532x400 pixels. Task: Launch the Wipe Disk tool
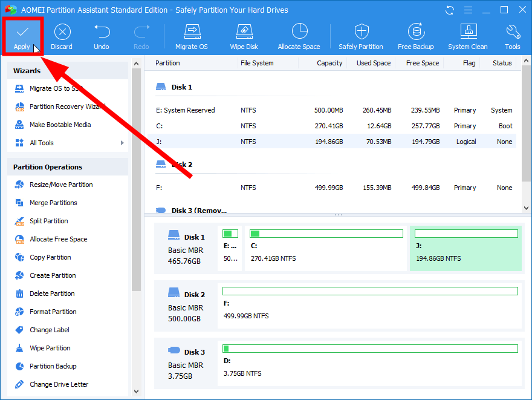tap(244, 37)
